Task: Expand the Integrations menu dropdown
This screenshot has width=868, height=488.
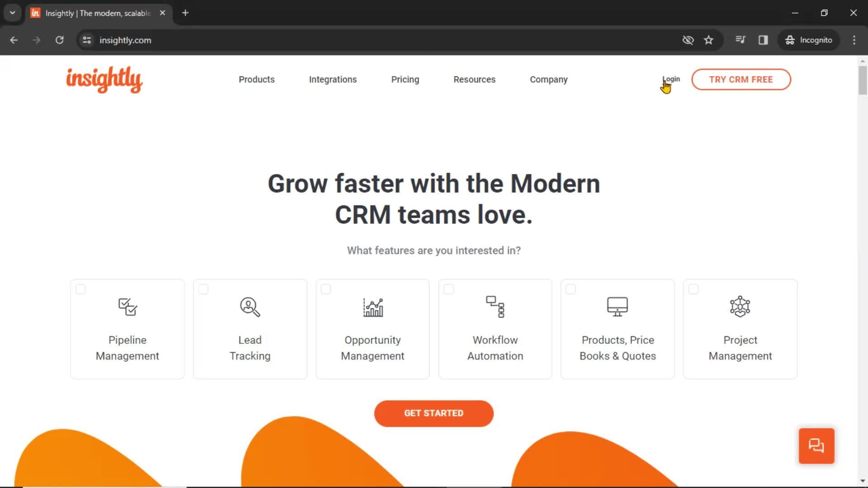Action: (333, 79)
